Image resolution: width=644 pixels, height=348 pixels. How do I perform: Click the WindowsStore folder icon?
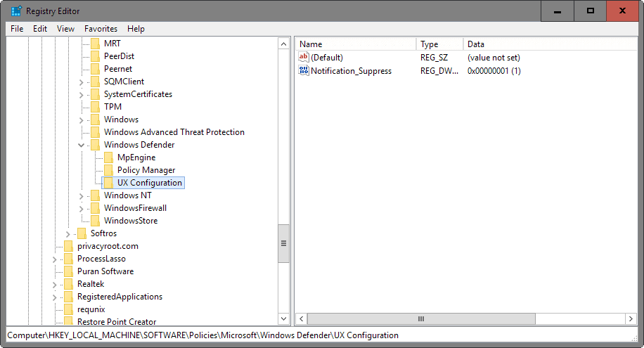[x=95, y=221]
